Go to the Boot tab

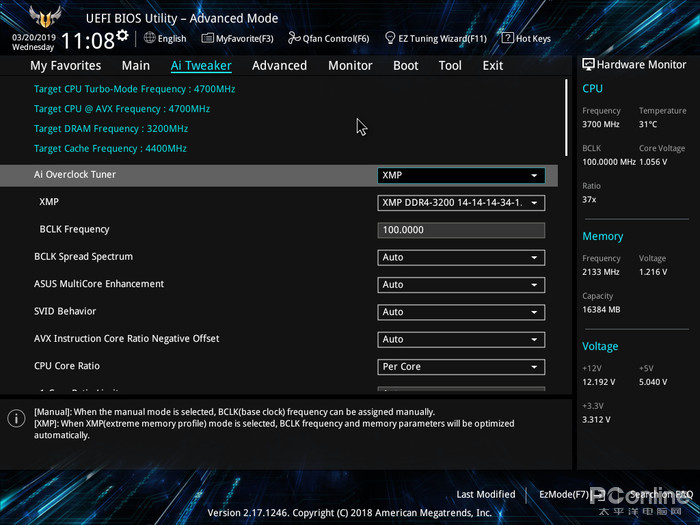click(x=405, y=65)
